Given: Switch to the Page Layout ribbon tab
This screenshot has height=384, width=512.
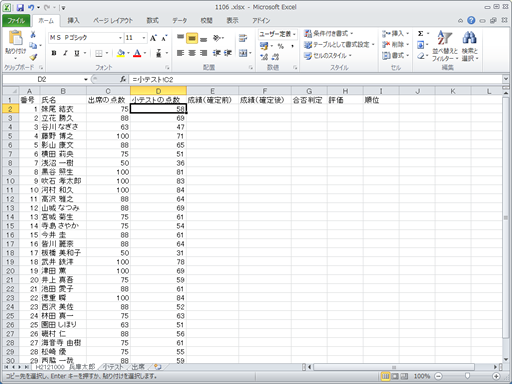Looking at the screenshot, I should [x=113, y=21].
